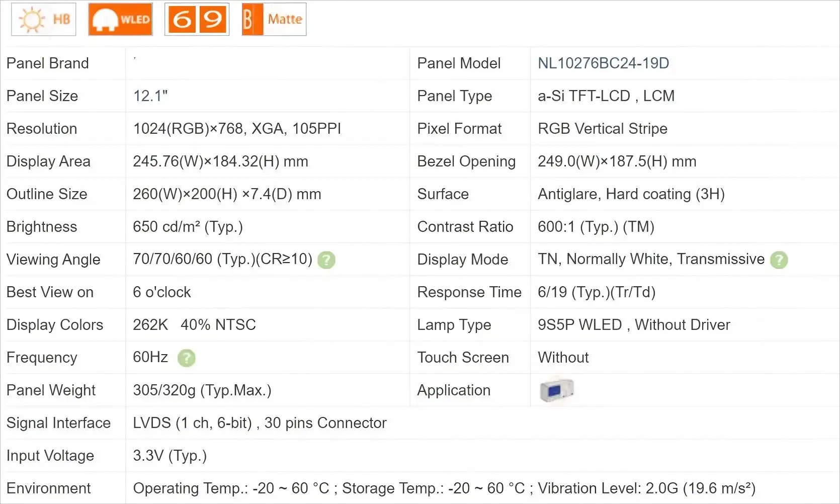Click the HB high brightness badge

click(x=44, y=20)
